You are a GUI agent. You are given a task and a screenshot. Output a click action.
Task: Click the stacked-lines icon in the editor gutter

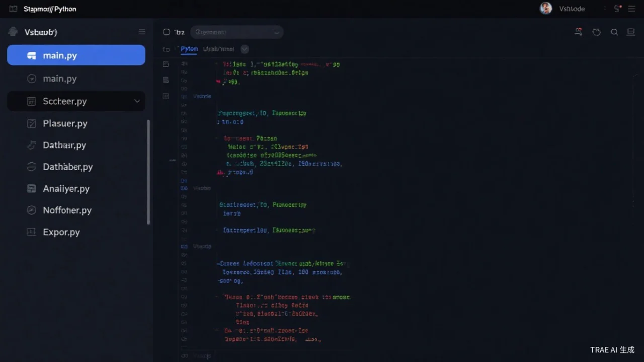[166, 80]
